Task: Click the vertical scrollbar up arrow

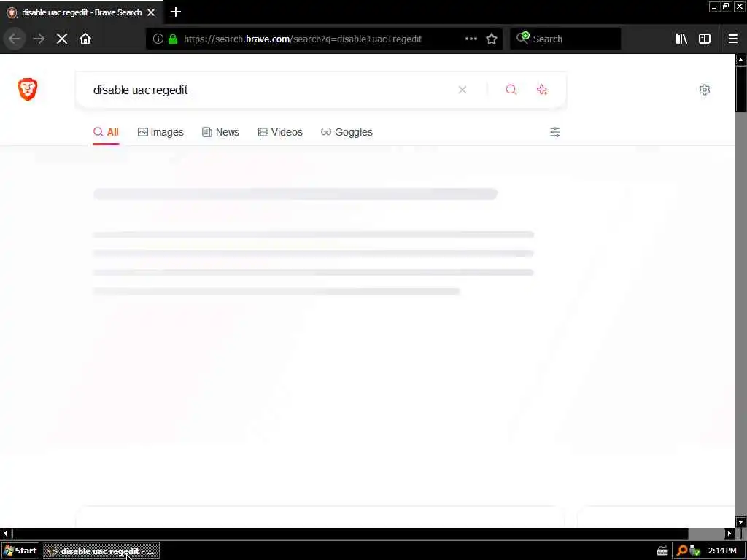Action: pos(741,60)
